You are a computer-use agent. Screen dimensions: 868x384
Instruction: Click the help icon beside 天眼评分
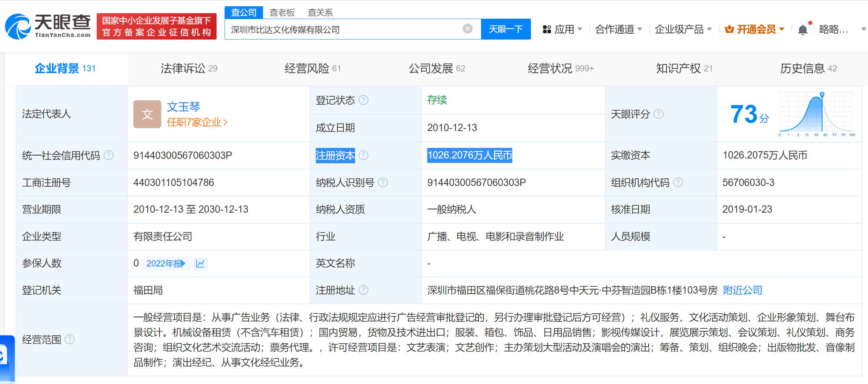(x=658, y=114)
